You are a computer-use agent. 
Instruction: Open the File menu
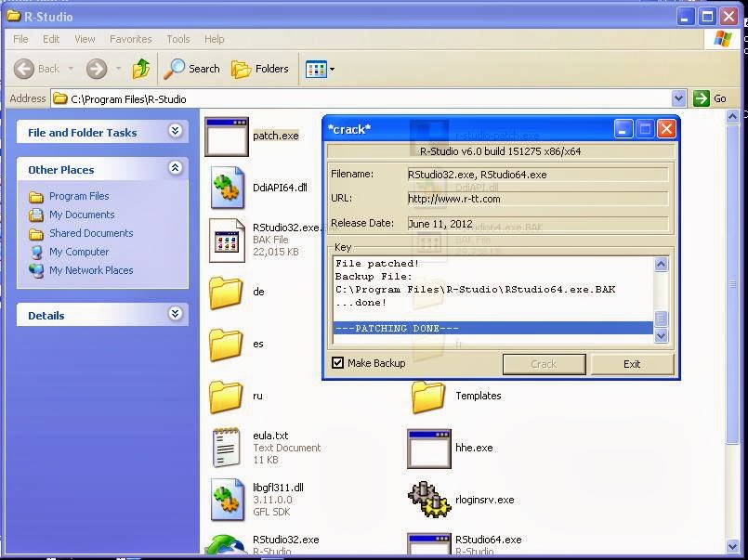point(20,39)
